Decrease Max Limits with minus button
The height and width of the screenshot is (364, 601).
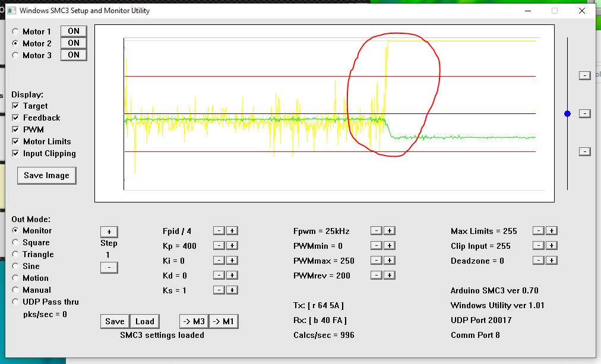click(x=537, y=230)
